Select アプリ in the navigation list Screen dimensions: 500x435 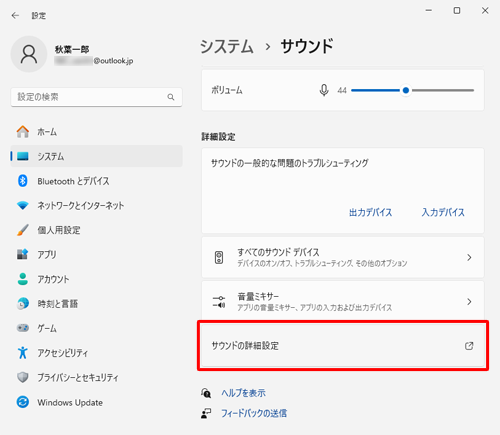pos(97,254)
